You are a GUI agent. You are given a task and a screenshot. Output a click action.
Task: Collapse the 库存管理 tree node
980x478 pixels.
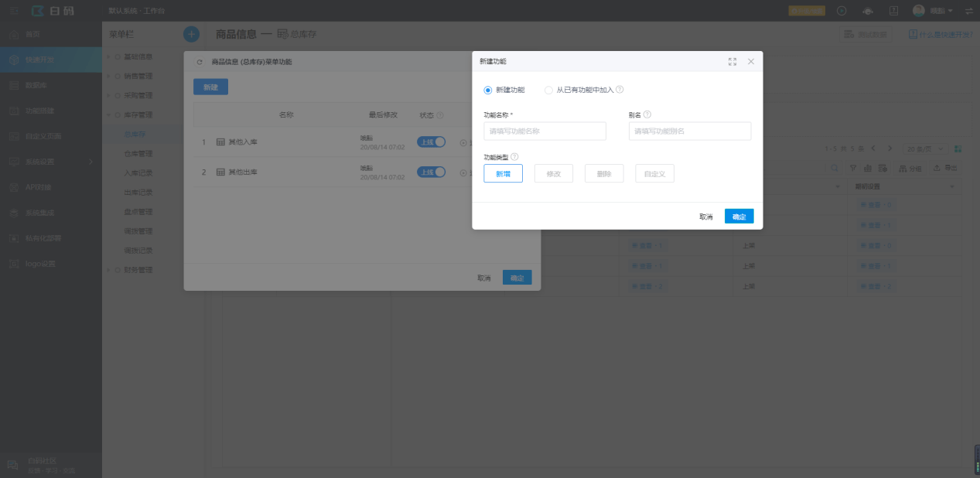click(108, 114)
